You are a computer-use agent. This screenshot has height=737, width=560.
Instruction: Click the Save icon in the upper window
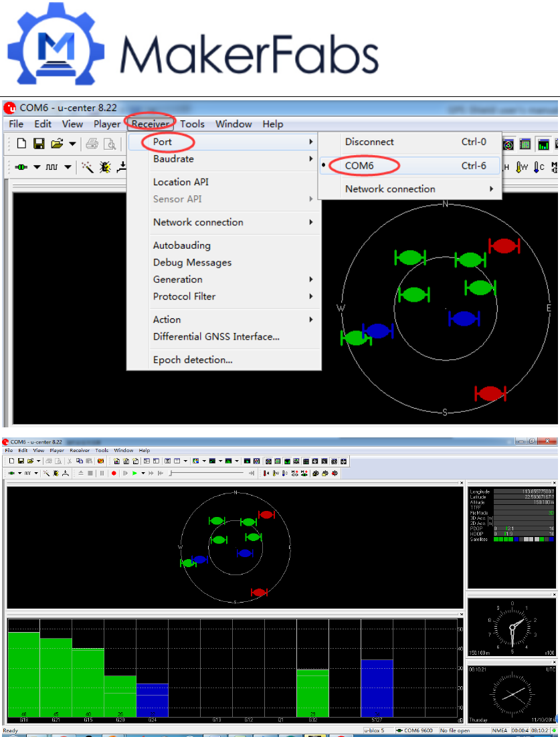(39, 144)
